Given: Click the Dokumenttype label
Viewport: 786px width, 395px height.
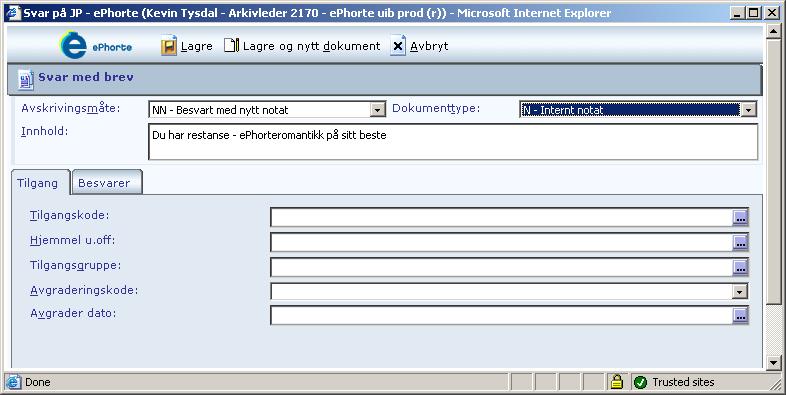Looking at the screenshot, I should (436, 108).
